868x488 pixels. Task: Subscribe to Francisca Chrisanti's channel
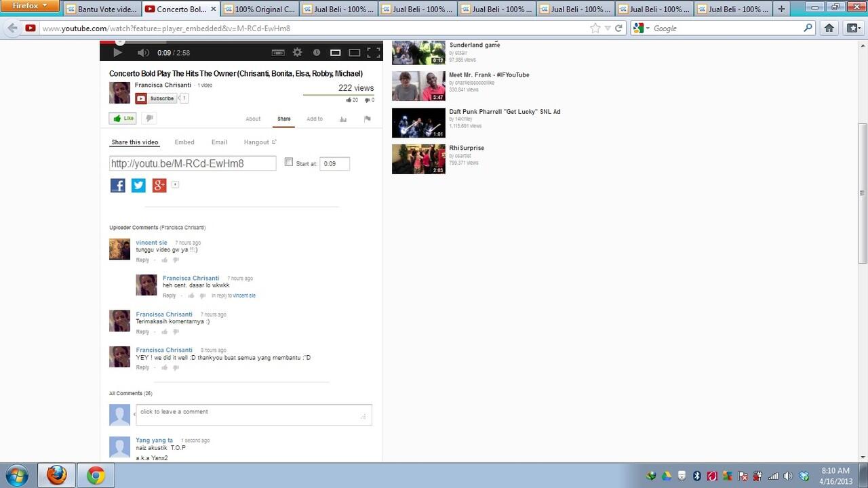(156, 98)
